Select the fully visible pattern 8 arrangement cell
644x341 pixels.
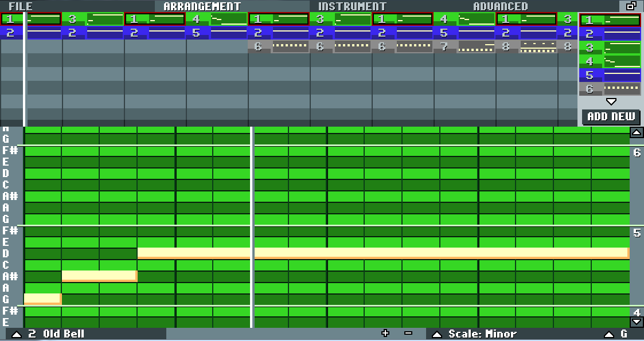[x=527, y=47]
